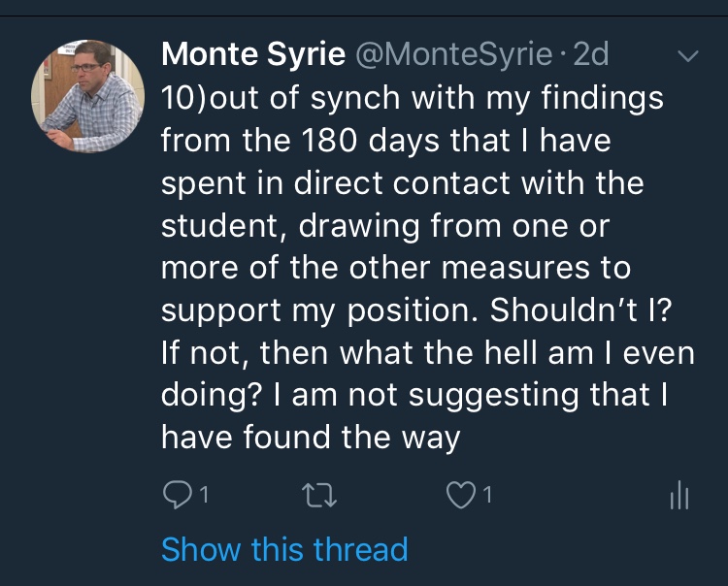Image resolution: width=728 pixels, height=586 pixels.
Task: Click the Monte Syrie display name
Action: click(252, 54)
